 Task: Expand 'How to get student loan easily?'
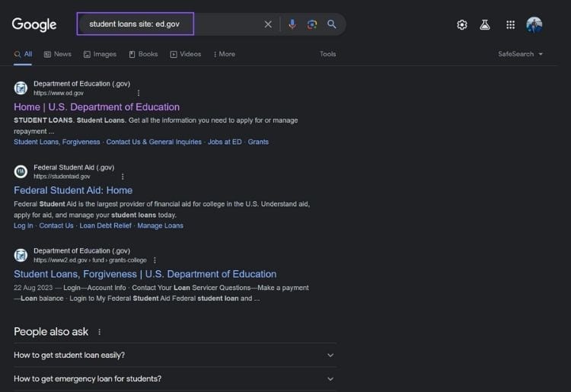click(x=175, y=355)
